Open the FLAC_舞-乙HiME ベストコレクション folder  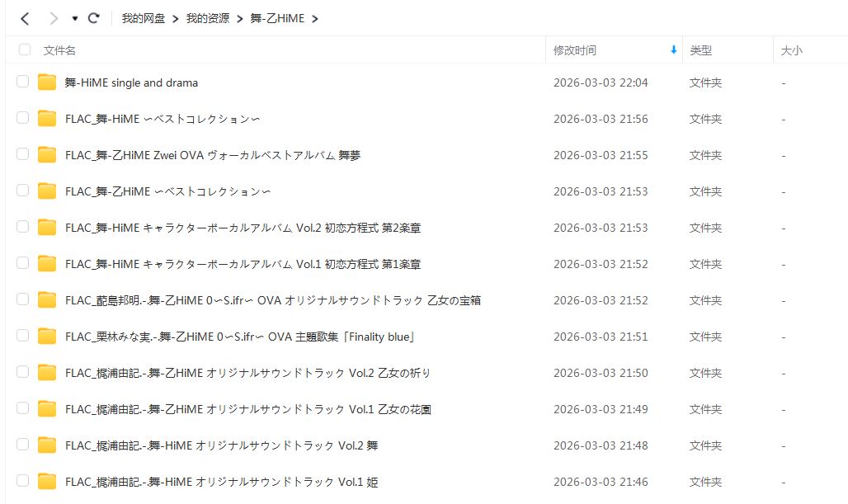pyautogui.click(x=167, y=191)
